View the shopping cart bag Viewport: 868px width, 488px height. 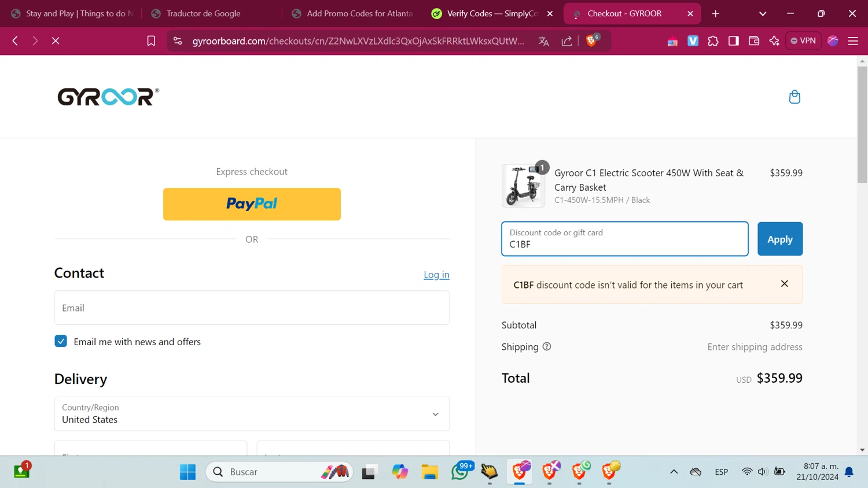[795, 97]
